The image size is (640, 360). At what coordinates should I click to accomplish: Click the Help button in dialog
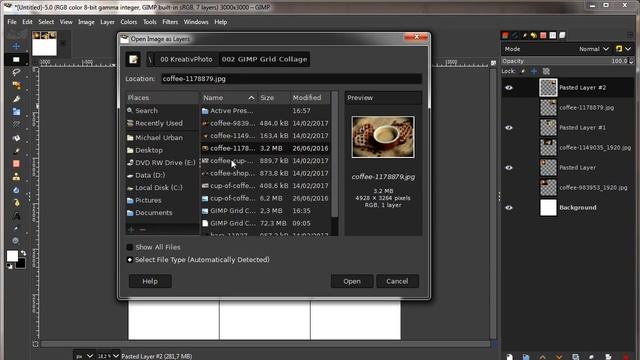[150, 281]
